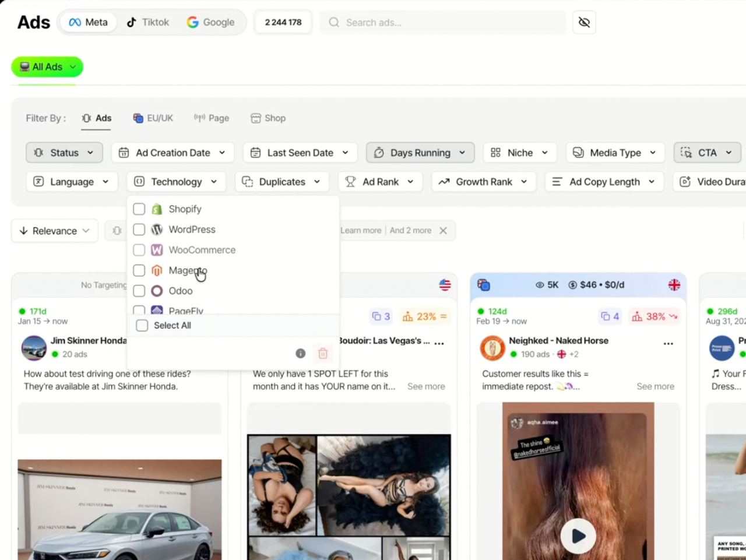Toggle the hidden-eye visibility icon

pyautogui.click(x=584, y=22)
